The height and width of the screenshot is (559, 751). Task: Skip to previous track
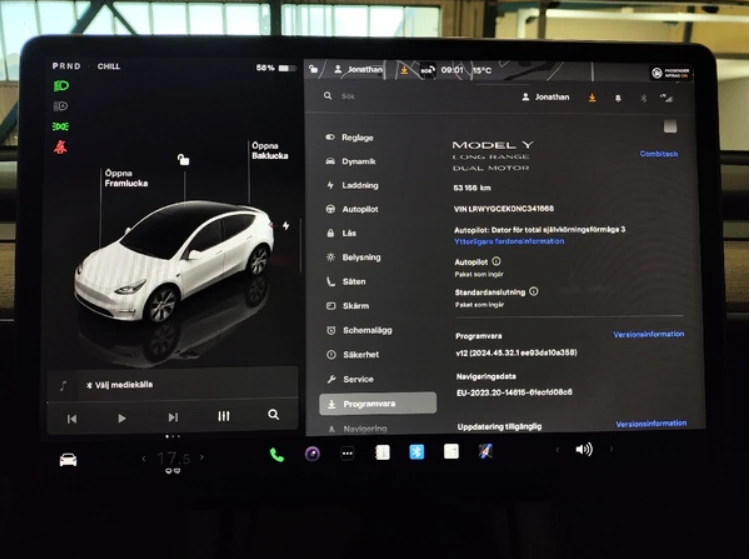[x=72, y=419]
